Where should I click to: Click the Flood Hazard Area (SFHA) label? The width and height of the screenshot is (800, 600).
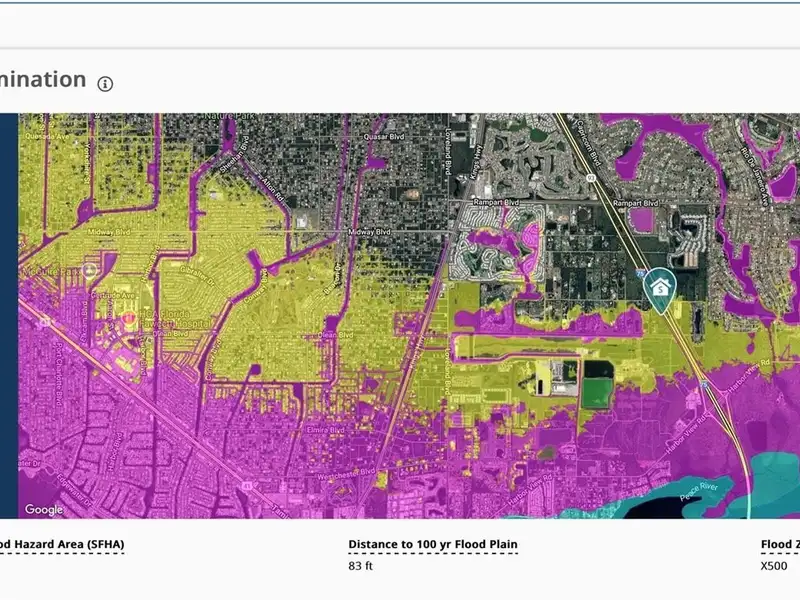62,545
